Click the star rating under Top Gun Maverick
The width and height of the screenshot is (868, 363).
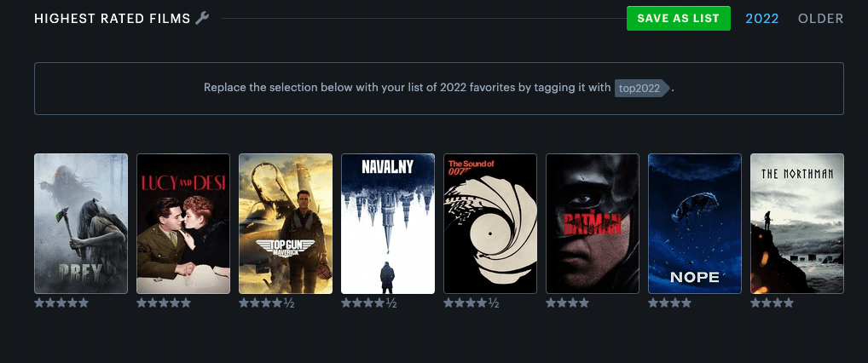tap(266, 302)
